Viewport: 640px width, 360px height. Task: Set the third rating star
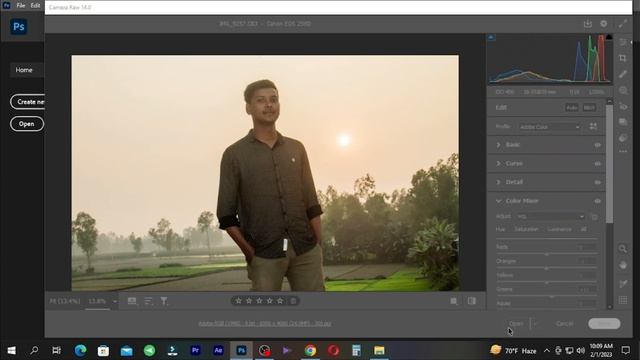point(259,301)
